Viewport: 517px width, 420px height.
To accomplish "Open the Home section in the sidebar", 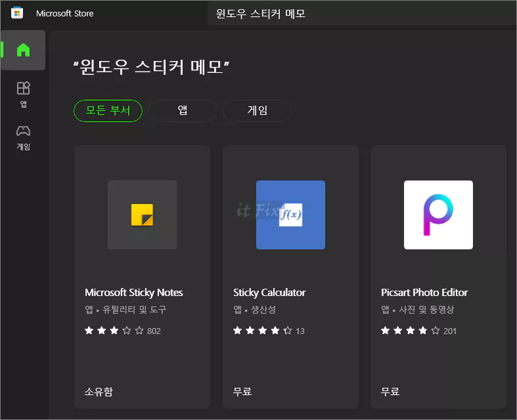I will click(x=23, y=50).
